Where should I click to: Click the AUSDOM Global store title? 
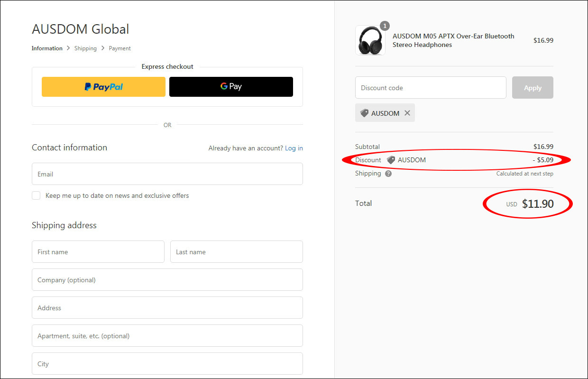(81, 29)
